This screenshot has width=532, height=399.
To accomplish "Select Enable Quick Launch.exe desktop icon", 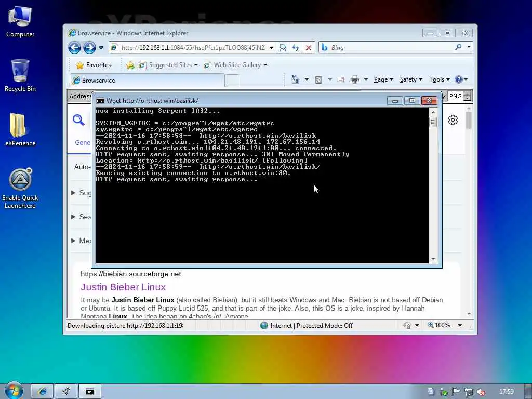I will tap(20, 188).
